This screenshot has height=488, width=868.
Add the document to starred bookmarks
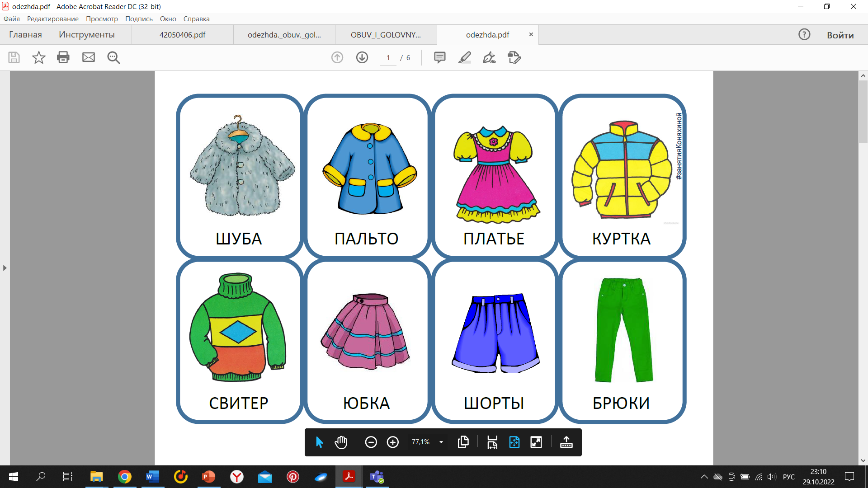tap(39, 57)
